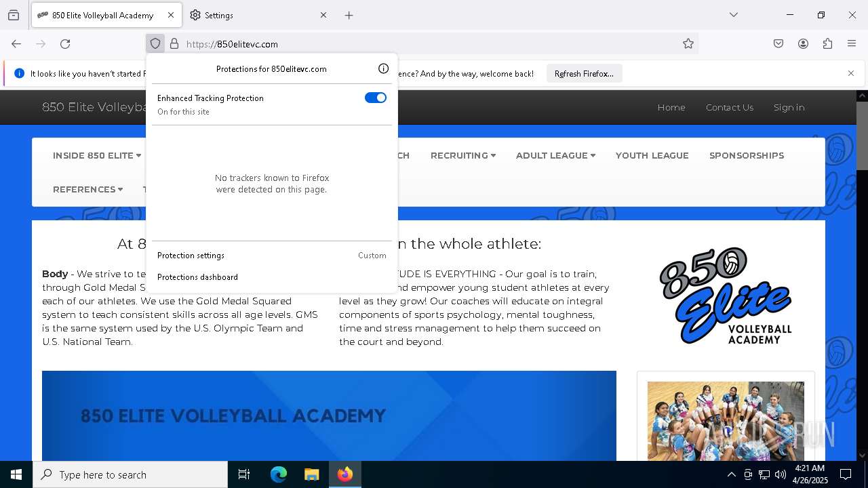Open new tab with plus button

[x=349, y=15]
